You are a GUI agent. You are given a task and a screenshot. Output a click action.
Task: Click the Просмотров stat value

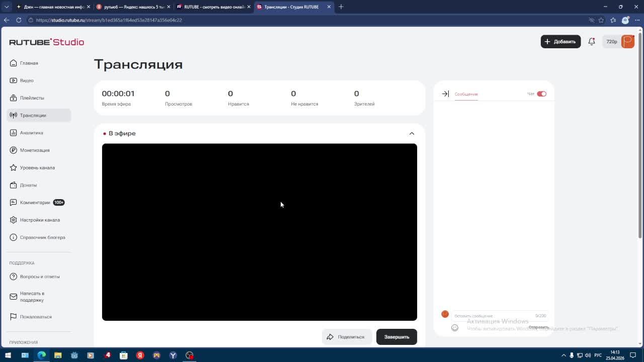click(168, 94)
